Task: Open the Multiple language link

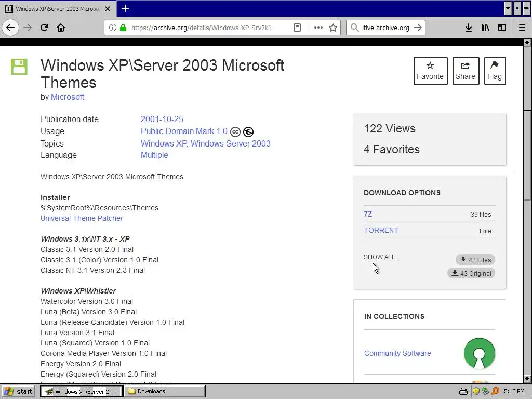Action: click(154, 155)
